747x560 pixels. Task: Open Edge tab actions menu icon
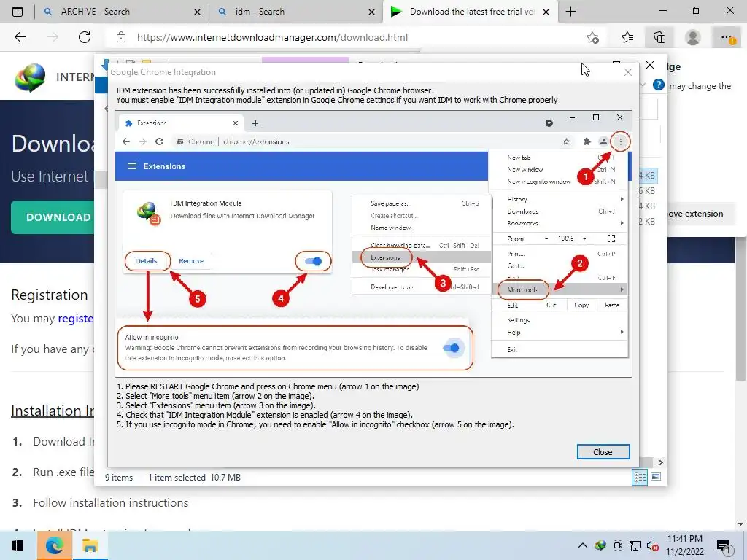tap(18, 12)
